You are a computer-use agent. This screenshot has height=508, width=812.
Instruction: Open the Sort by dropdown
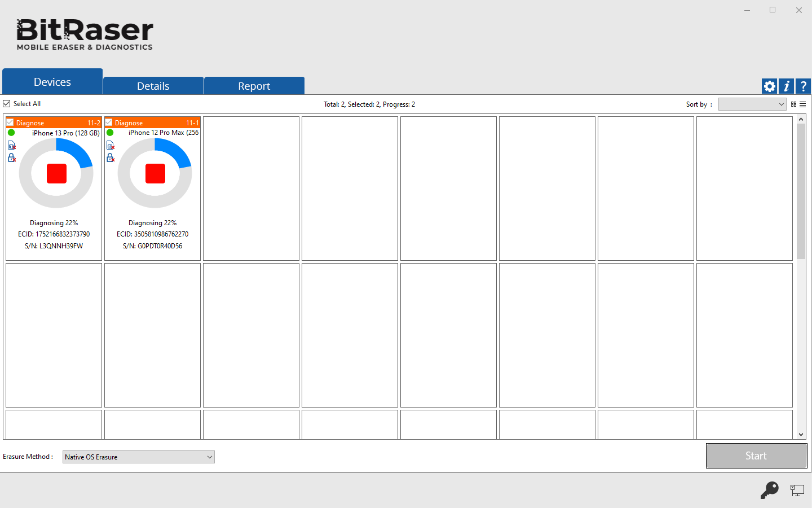click(x=752, y=104)
